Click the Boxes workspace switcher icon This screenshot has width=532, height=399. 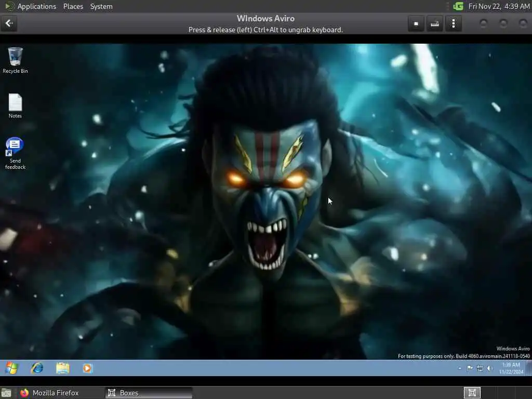click(472, 393)
